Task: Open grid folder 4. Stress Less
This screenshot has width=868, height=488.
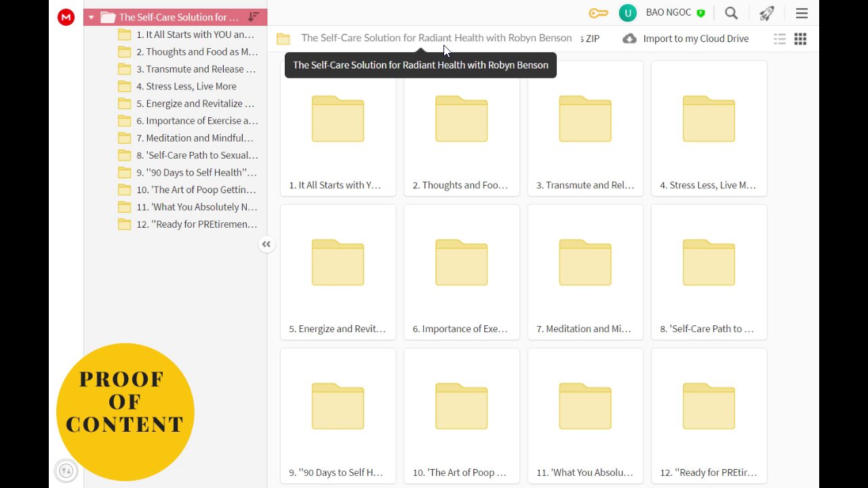Action: (x=709, y=128)
